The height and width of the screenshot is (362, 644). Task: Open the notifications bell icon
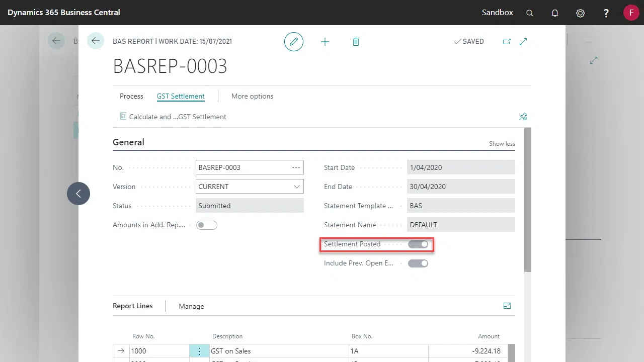pyautogui.click(x=555, y=13)
